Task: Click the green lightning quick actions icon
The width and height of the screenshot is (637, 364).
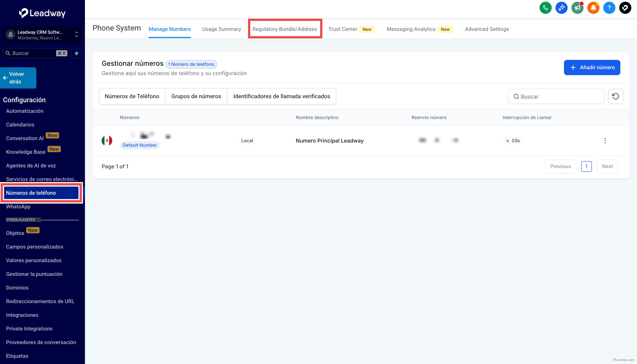Action: coord(77,53)
